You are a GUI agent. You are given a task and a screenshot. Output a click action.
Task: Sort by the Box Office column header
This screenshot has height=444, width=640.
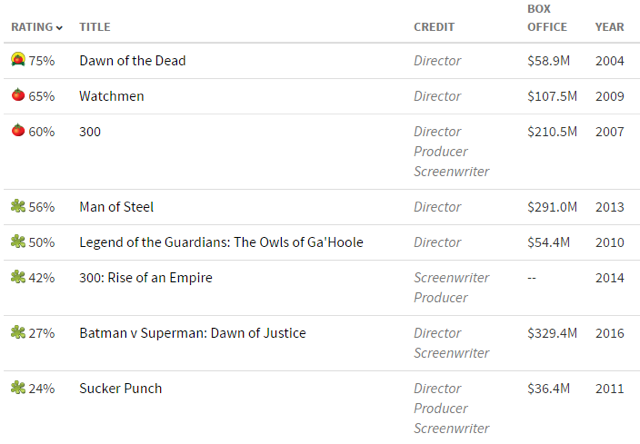tap(547, 18)
